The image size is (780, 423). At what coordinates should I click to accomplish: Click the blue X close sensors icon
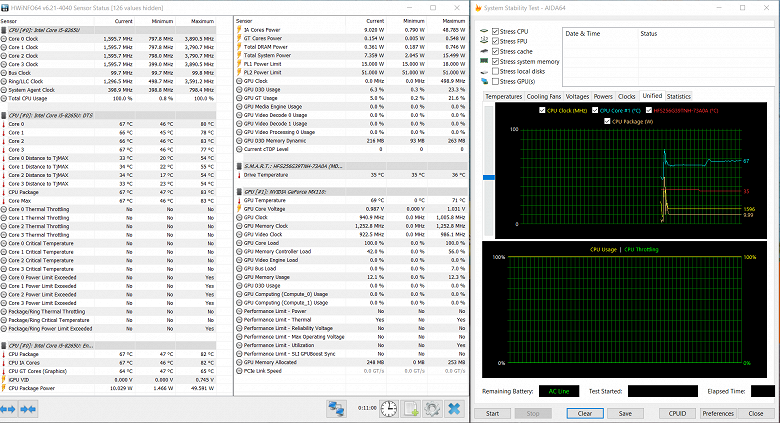454,409
